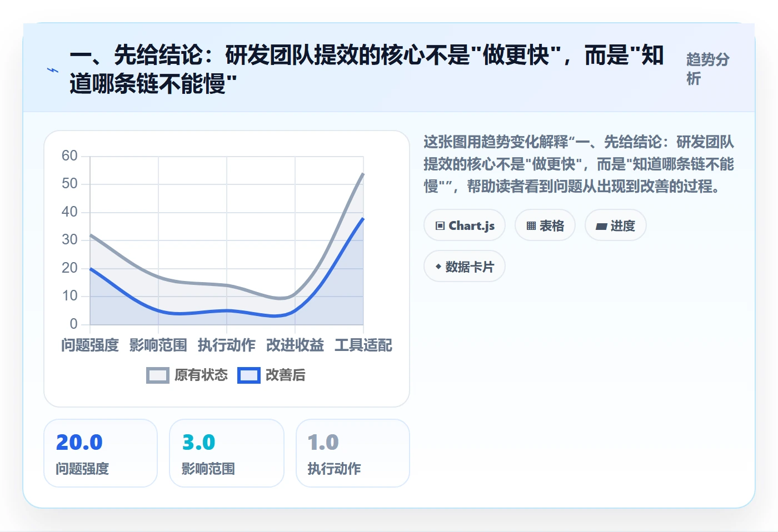Click the description paragraph starting with 这张图用趋势变化
The image size is (778, 532).
578,164
